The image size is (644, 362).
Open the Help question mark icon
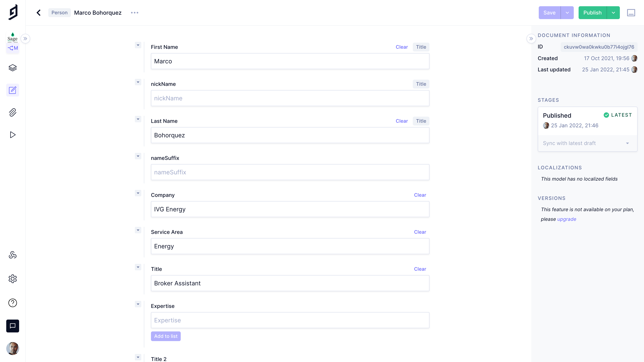tap(12, 303)
